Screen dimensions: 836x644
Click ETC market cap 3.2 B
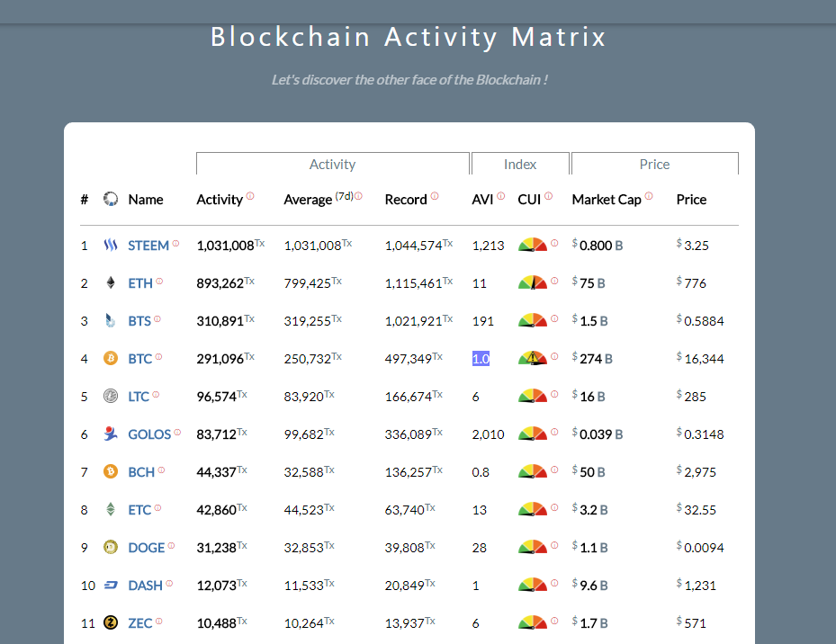pos(589,510)
